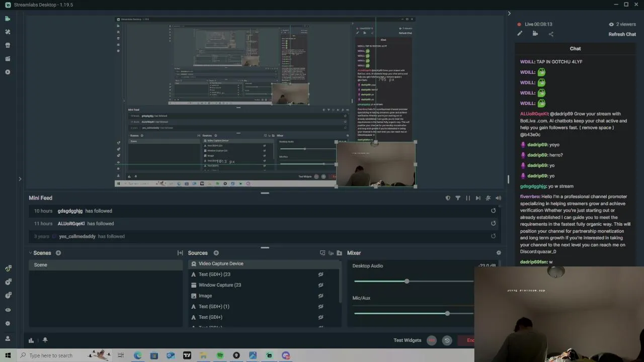This screenshot has height=362, width=644.
Task: Click the Test Widgets button
Action: tap(407, 340)
